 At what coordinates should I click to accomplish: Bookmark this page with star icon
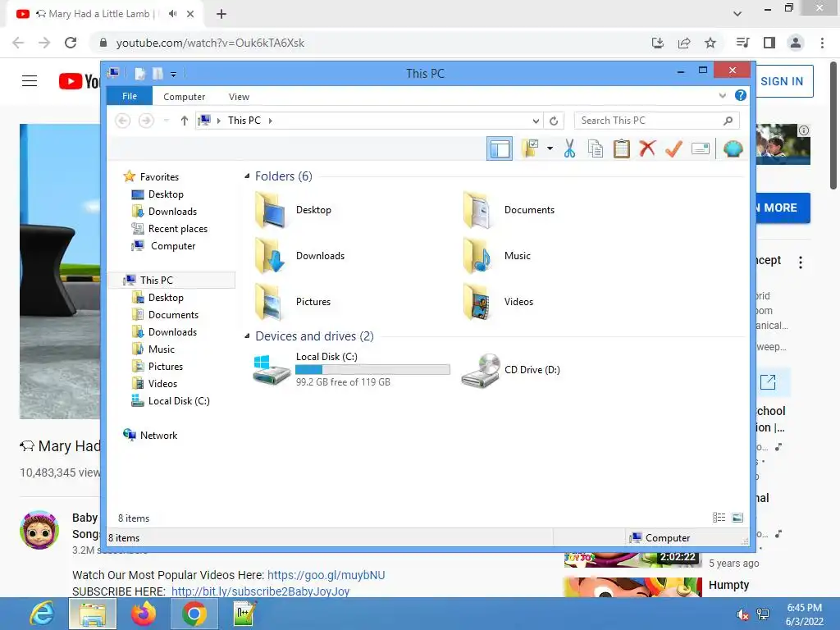[x=710, y=43]
